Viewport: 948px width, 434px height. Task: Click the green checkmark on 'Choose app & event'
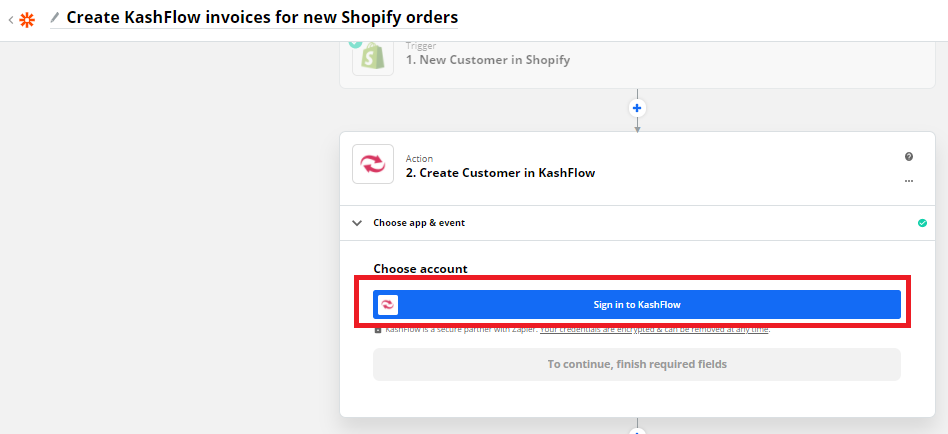click(x=922, y=223)
